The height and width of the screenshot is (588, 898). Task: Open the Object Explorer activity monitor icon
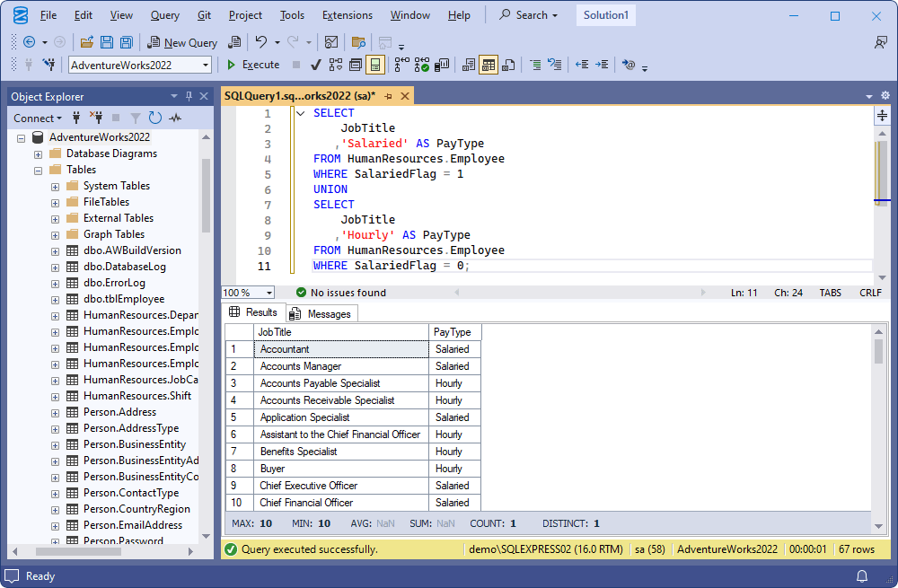(175, 118)
